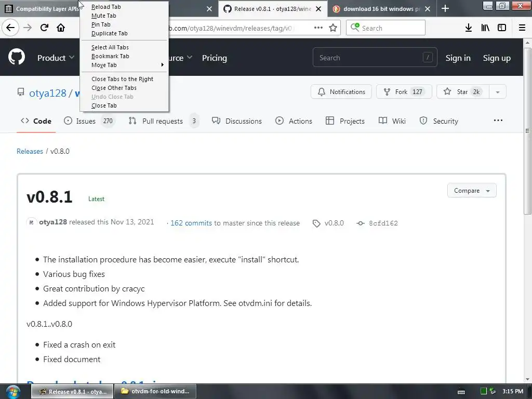Click the v0.8.0 tag icon
Viewport: 532px width, 399px height.
click(316, 223)
